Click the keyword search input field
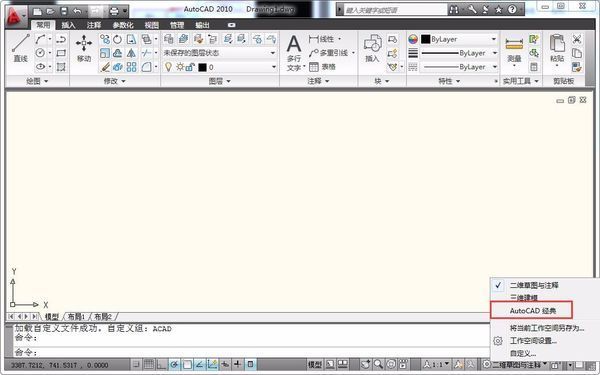 tap(395, 10)
